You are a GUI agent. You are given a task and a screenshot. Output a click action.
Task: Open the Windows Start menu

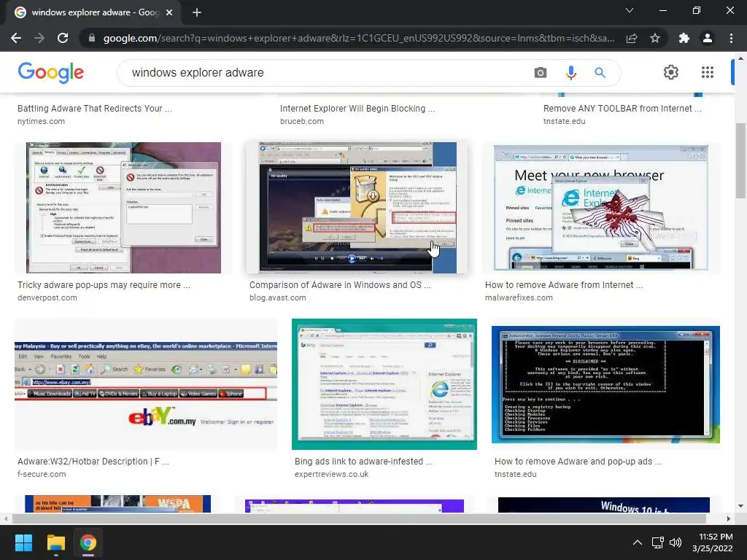point(23,542)
